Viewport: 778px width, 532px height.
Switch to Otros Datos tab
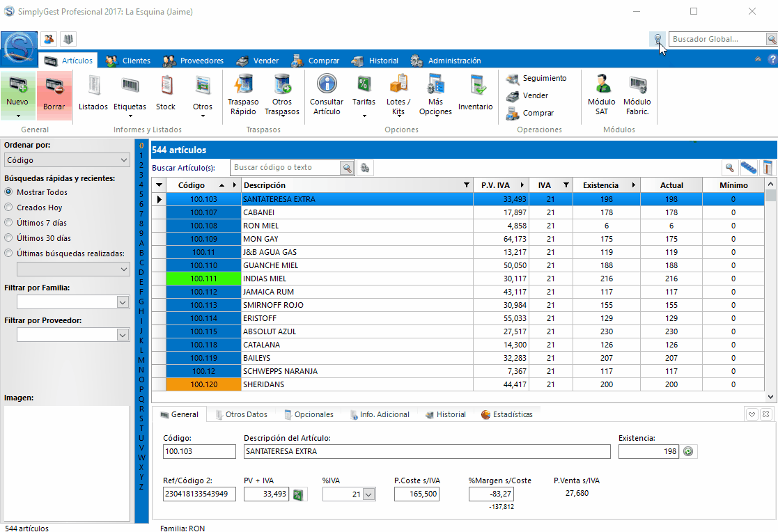coord(242,414)
